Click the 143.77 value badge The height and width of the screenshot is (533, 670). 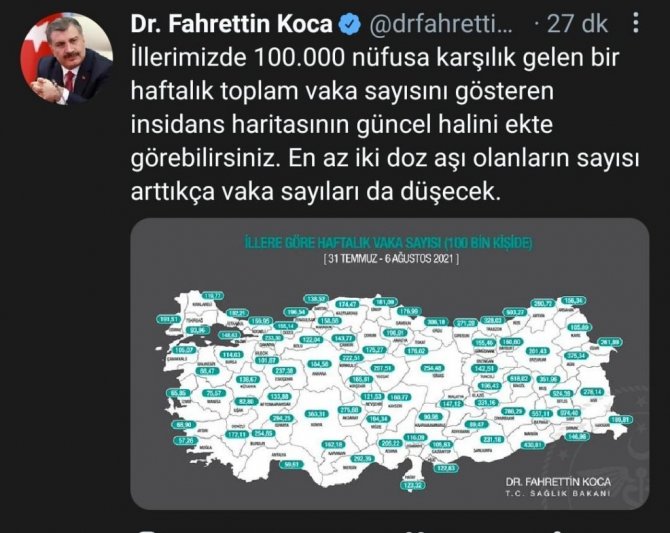(x=344, y=339)
